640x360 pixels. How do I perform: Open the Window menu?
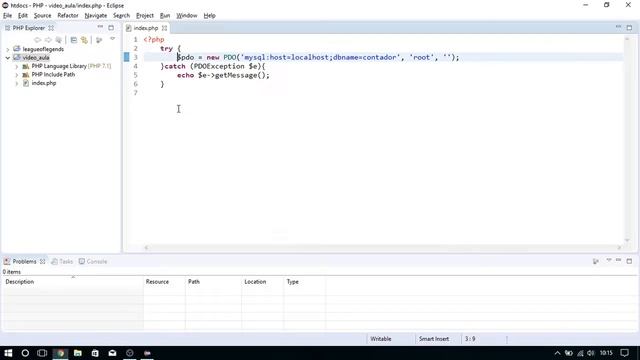tap(187, 16)
